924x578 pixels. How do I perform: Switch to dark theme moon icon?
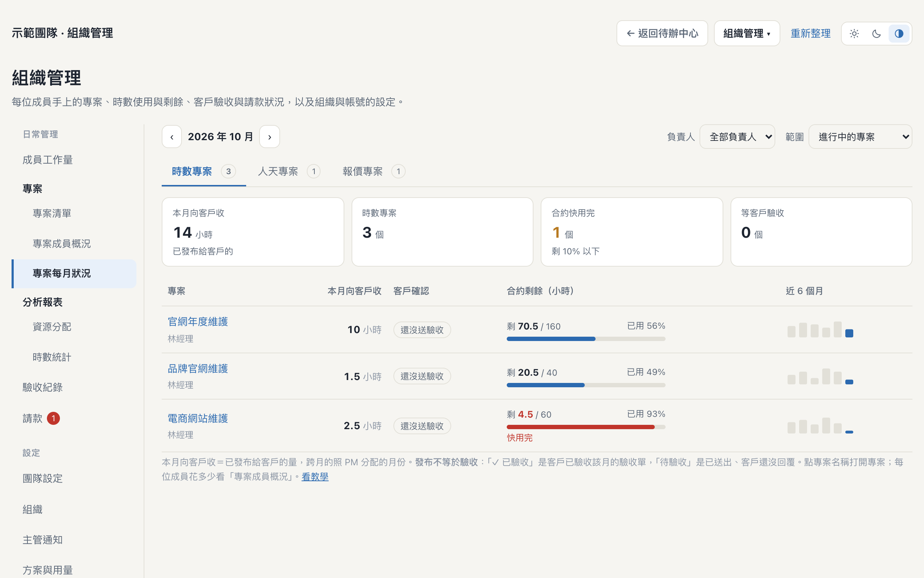876,34
